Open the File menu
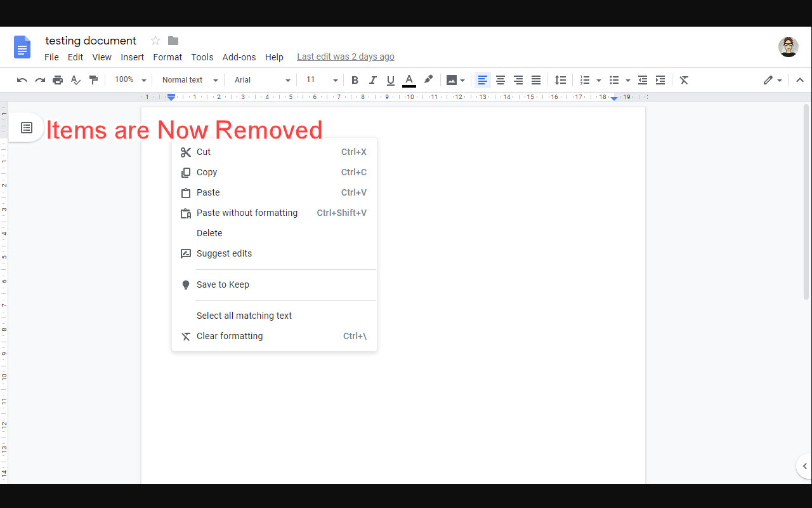812x508 pixels. pos(51,57)
